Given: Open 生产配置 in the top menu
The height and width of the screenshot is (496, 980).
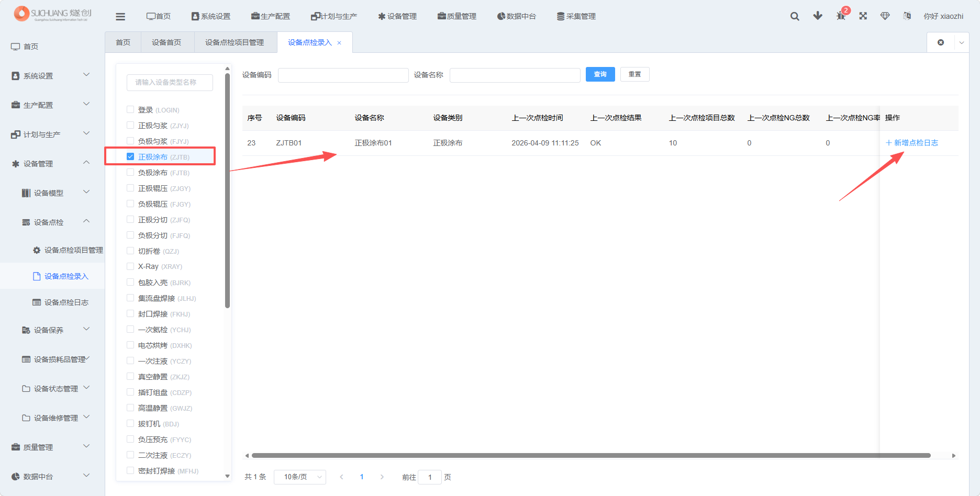Looking at the screenshot, I should (271, 16).
